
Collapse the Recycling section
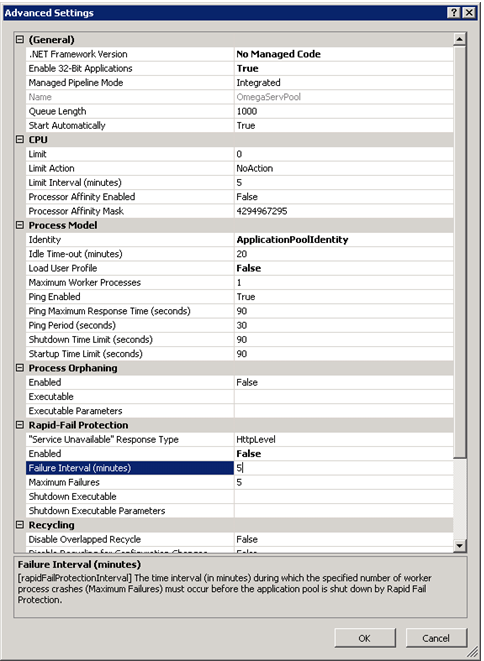click(19, 525)
